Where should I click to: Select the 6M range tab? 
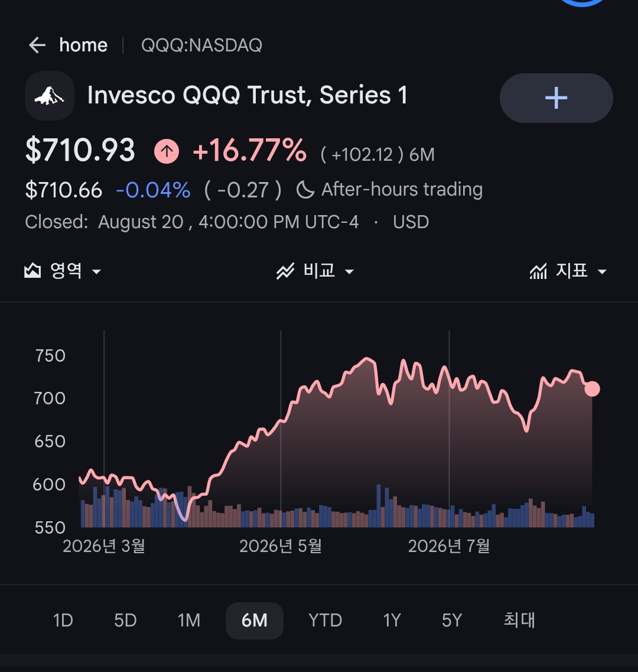pyautogui.click(x=255, y=621)
